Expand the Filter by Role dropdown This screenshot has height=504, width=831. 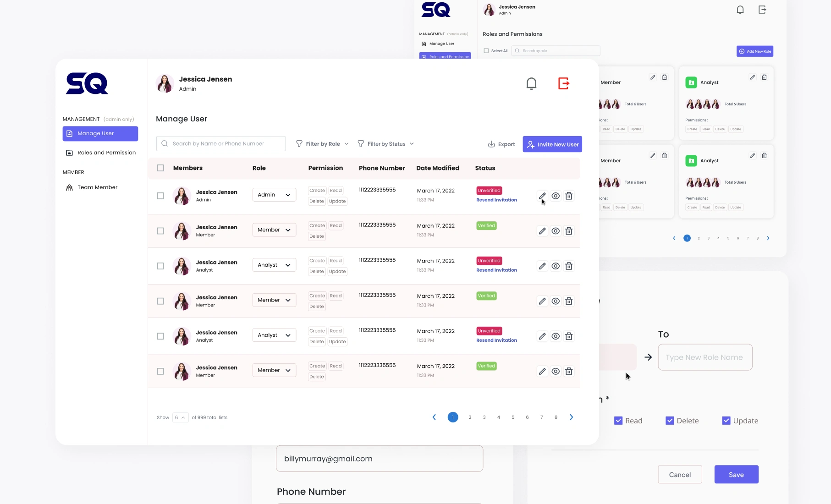click(322, 144)
